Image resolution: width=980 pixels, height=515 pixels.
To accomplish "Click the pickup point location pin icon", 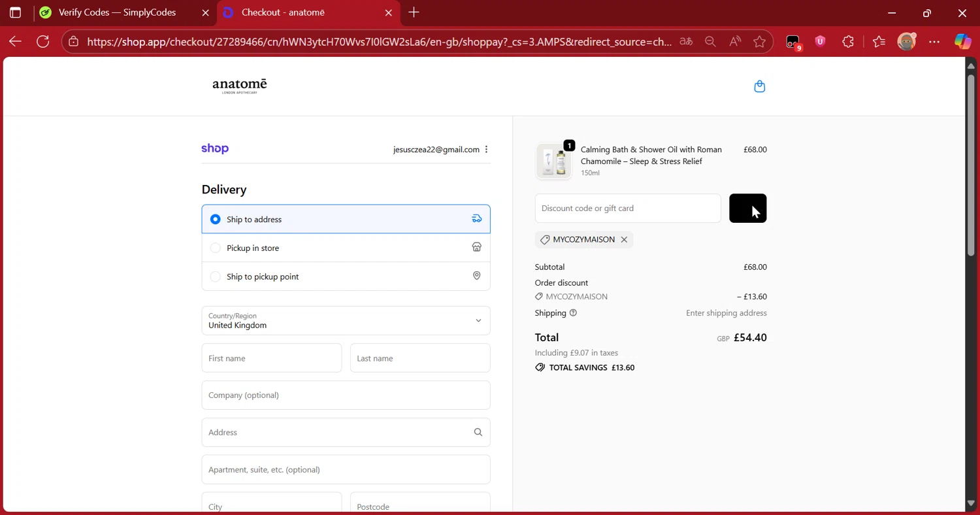I will pos(476,276).
